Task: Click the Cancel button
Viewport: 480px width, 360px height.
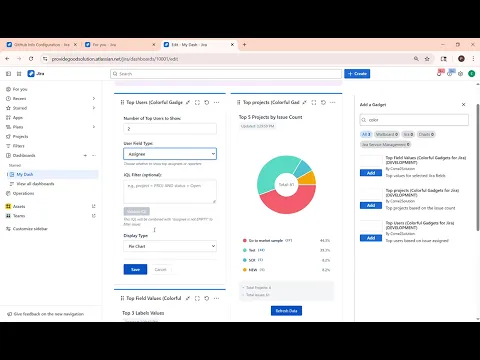Action: [160, 269]
